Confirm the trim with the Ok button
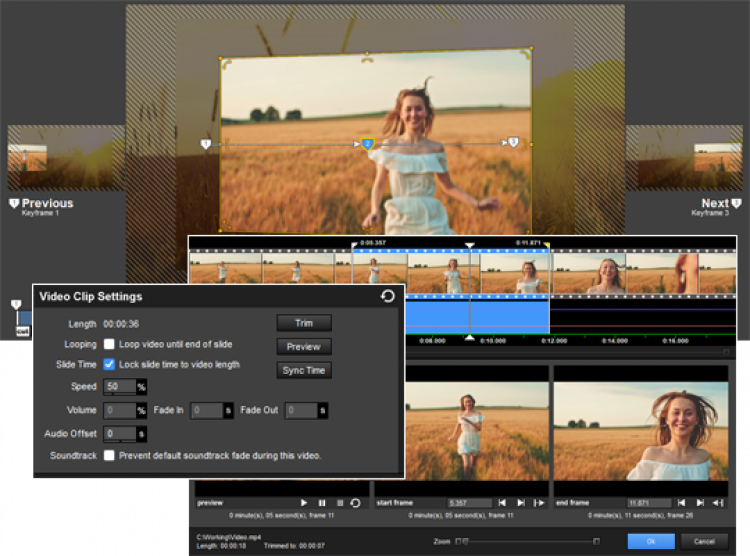Screen dimensions: 750x556 651,541
